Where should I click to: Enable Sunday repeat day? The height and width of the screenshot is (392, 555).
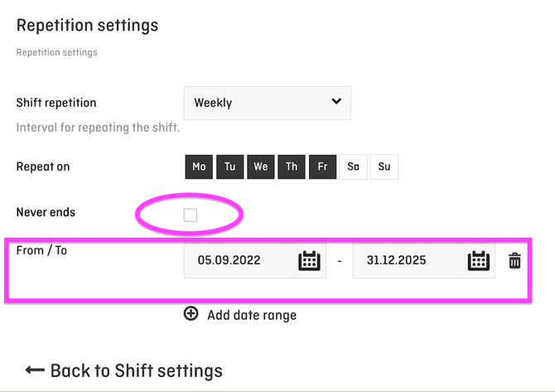point(384,167)
